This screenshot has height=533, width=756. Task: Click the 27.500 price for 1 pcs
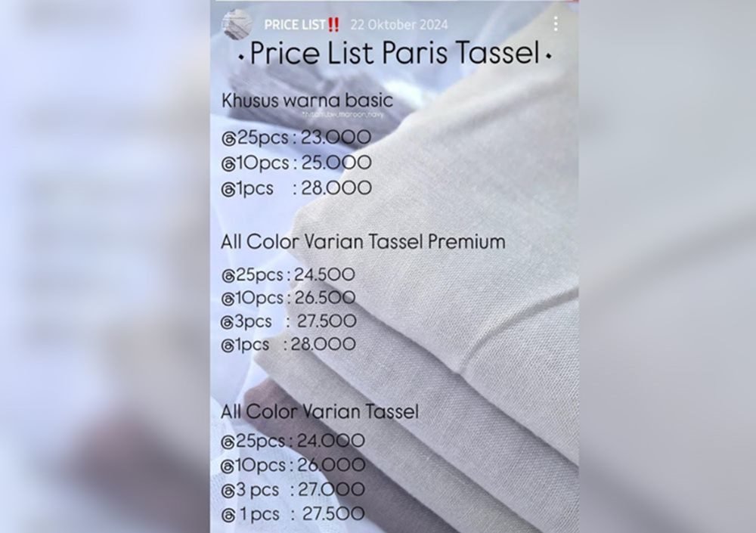pyautogui.click(x=333, y=514)
